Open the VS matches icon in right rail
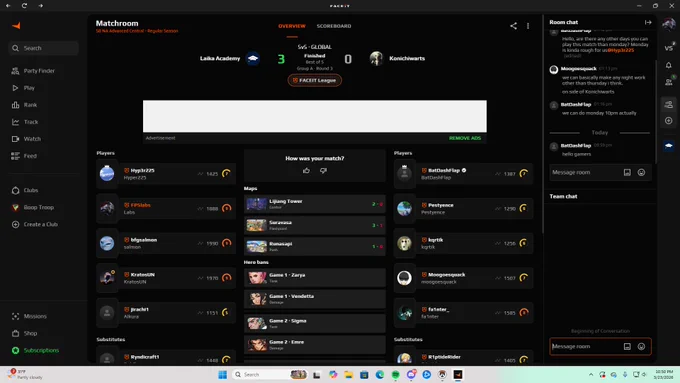 click(x=668, y=47)
